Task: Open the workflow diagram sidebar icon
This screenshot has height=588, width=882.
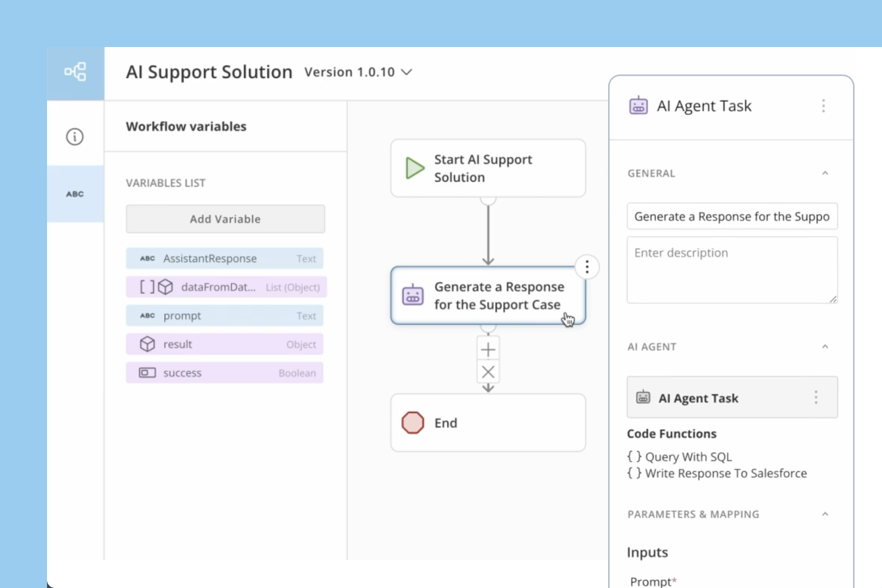Action: coord(75,72)
